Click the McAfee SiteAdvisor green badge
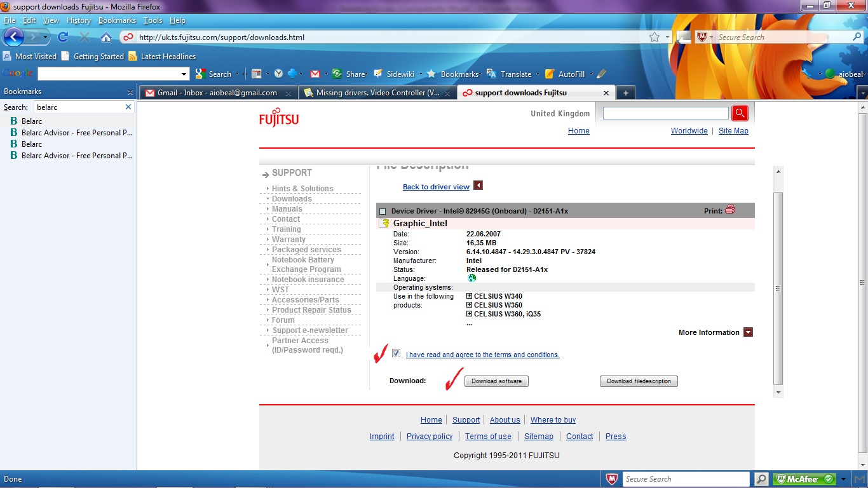 coord(804,479)
